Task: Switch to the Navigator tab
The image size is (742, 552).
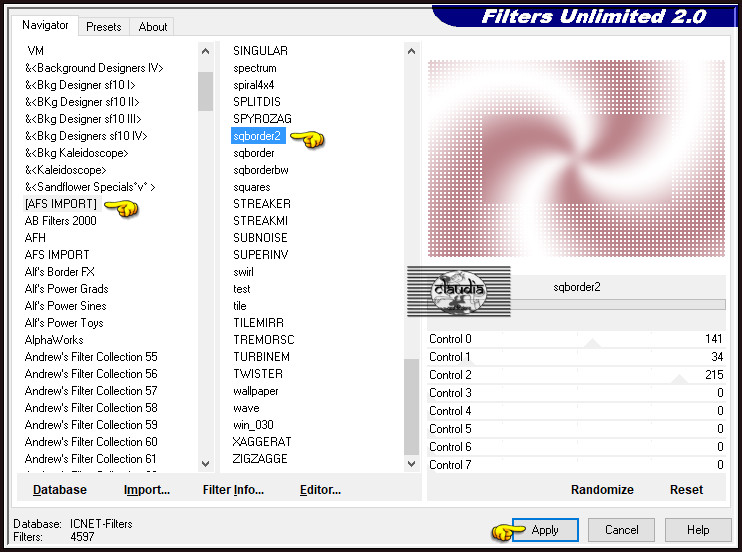Action: (45, 25)
